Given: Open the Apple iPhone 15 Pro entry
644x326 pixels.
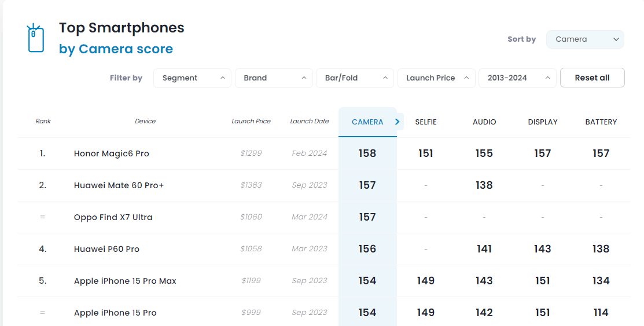Looking at the screenshot, I should coord(115,313).
